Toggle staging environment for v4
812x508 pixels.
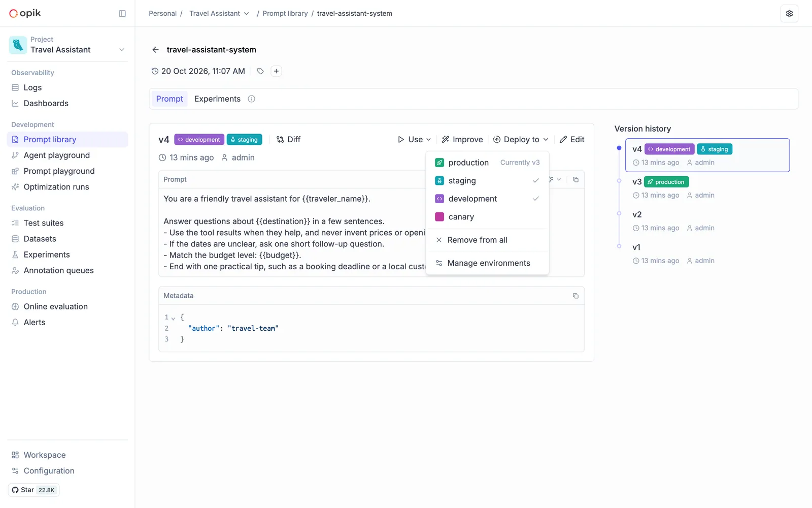[x=487, y=181]
